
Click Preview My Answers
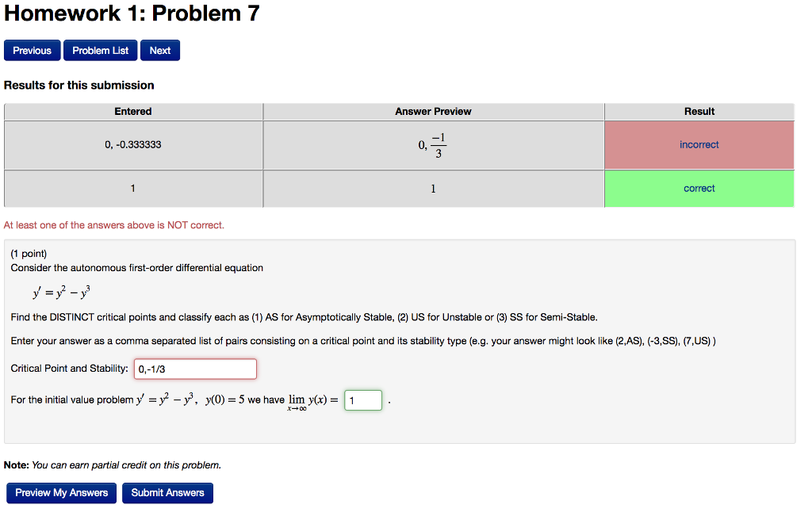[x=61, y=492]
